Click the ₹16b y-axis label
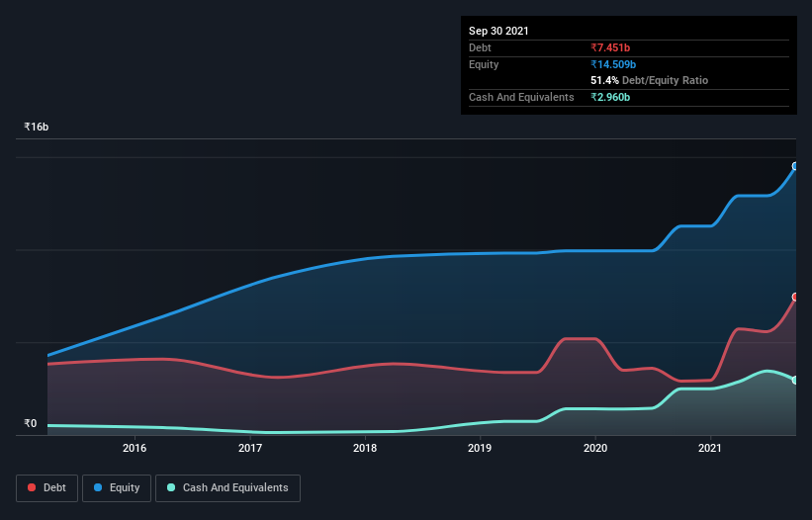This screenshot has width=812, height=520. (x=37, y=127)
